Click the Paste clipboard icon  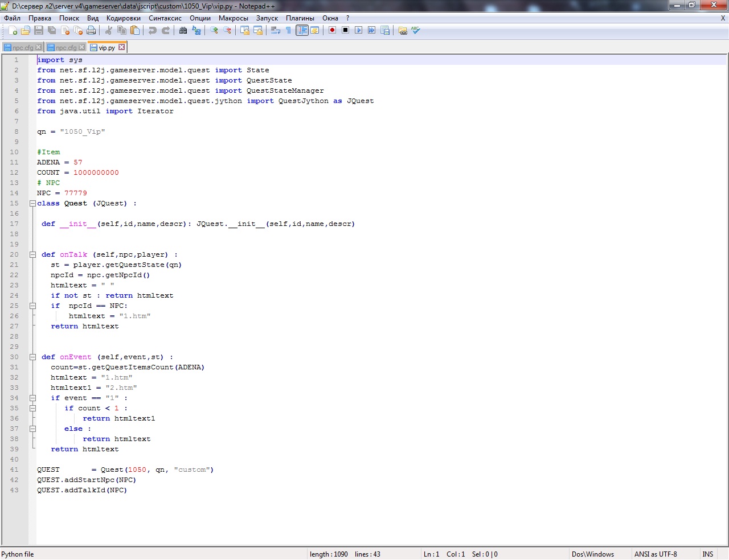tap(135, 30)
